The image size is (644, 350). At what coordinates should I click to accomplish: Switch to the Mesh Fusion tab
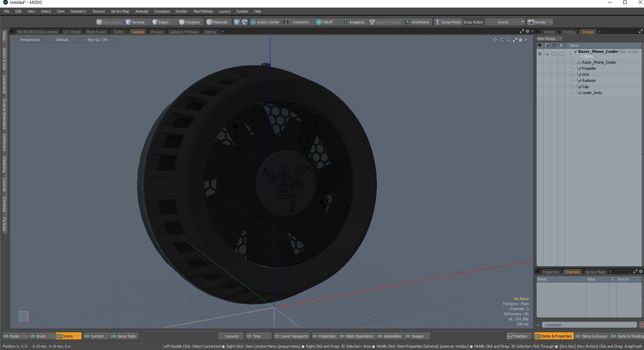[96, 32]
